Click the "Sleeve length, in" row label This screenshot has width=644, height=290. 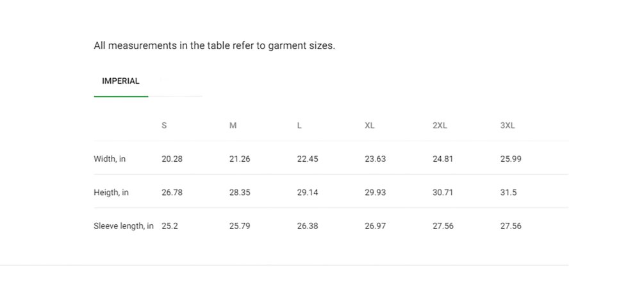(x=124, y=226)
